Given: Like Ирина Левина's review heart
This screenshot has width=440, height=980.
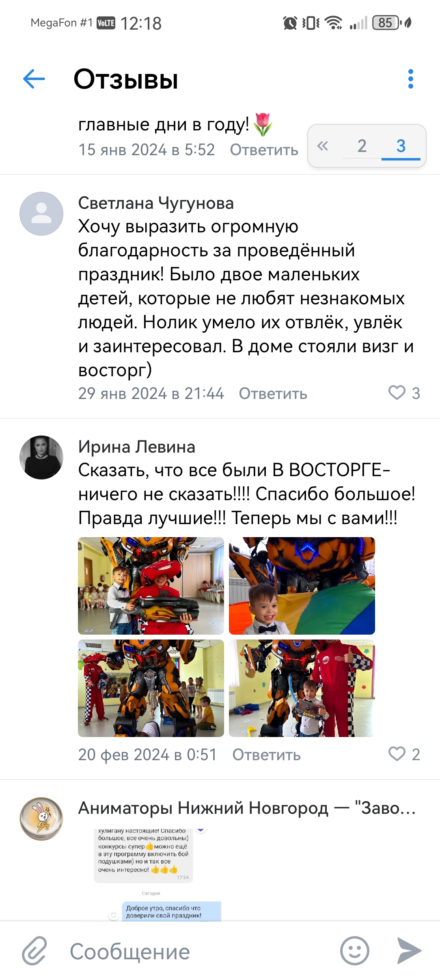Looking at the screenshot, I should point(397,754).
